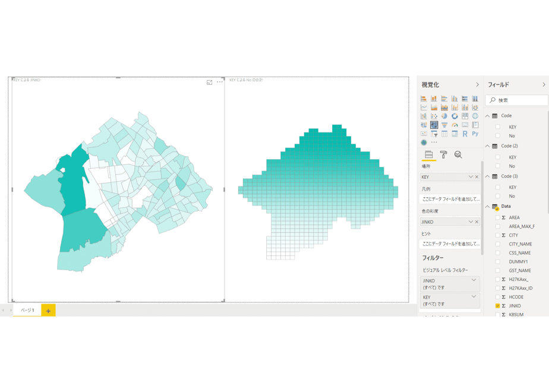Expand the JINKO visual level filter card
The height and width of the screenshot is (392, 549).
point(474,280)
